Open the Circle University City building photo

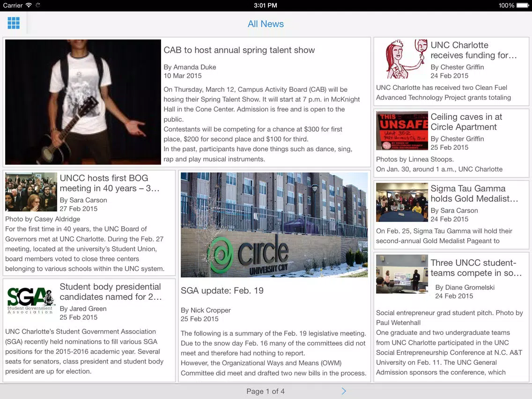tap(274, 225)
